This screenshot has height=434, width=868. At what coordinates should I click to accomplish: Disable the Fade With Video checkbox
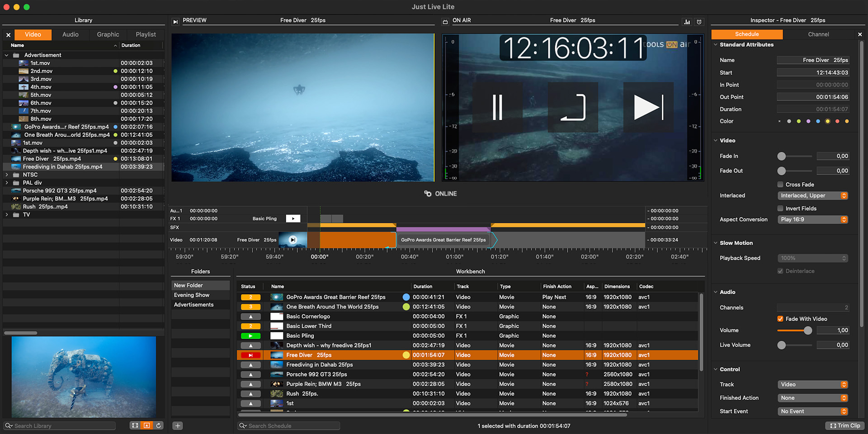(780, 319)
